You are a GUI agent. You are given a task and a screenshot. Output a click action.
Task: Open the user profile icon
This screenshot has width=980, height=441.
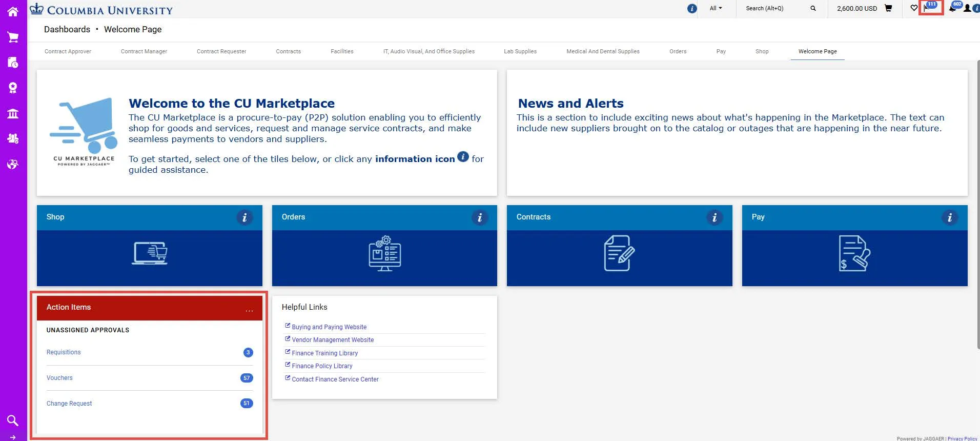[967, 8]
